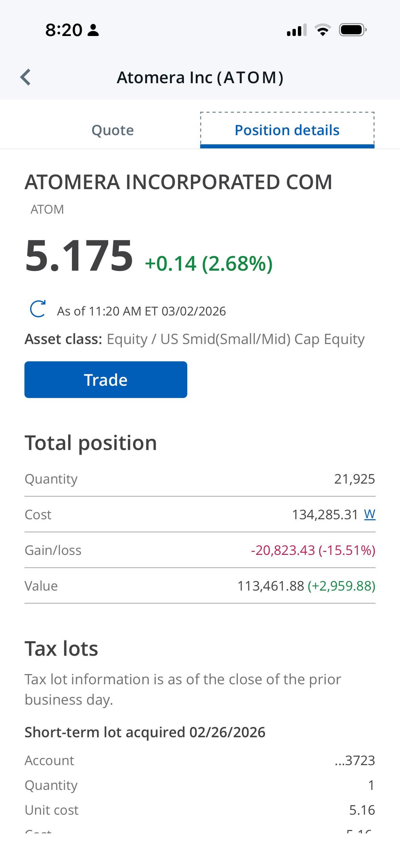Tap the person icon beside the clock

93,30
